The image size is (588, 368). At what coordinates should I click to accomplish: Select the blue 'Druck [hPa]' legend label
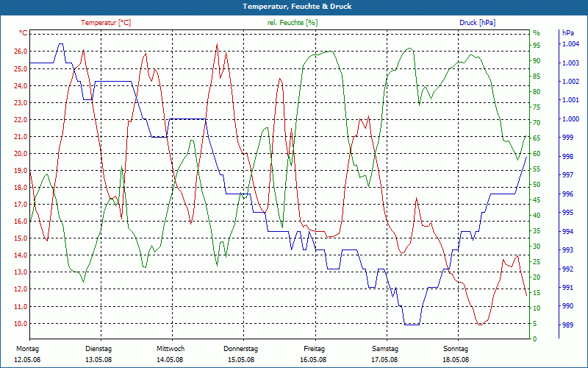tap(477, 23)
